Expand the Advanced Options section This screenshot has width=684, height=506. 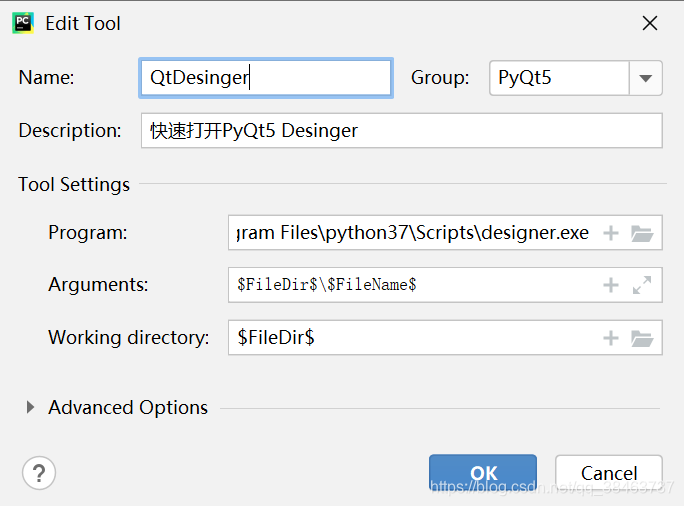pyautogui.click(x=30, y=407)
